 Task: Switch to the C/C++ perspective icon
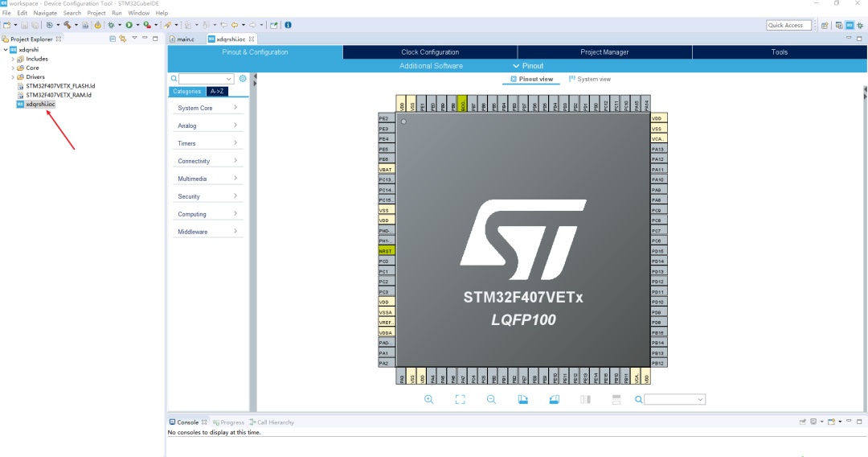pos(839,25)
